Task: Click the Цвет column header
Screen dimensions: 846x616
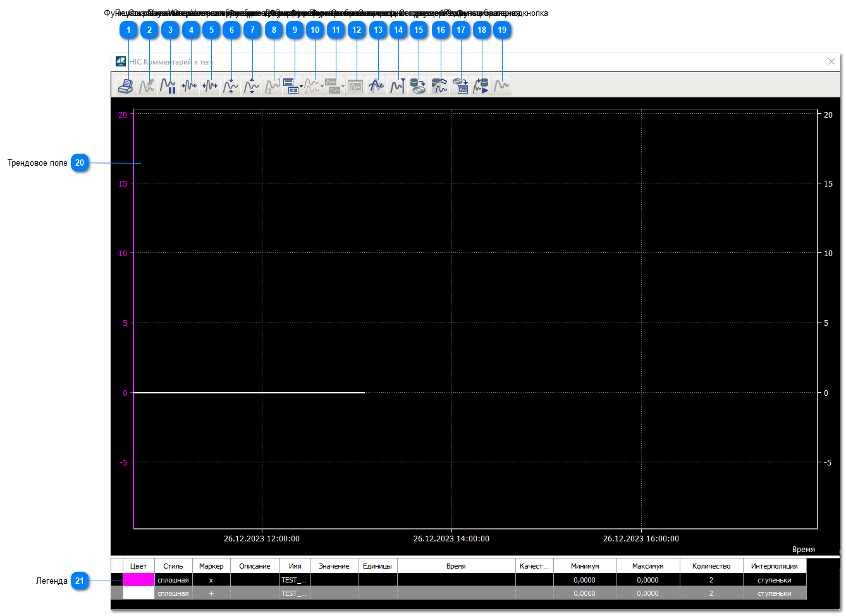Action: pos(138,566)
